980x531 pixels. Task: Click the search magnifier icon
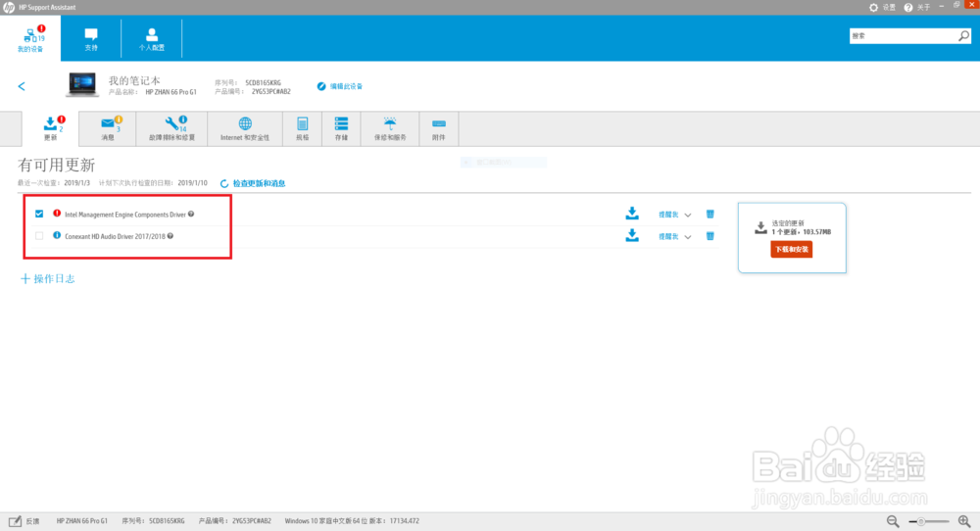[963, 36]
